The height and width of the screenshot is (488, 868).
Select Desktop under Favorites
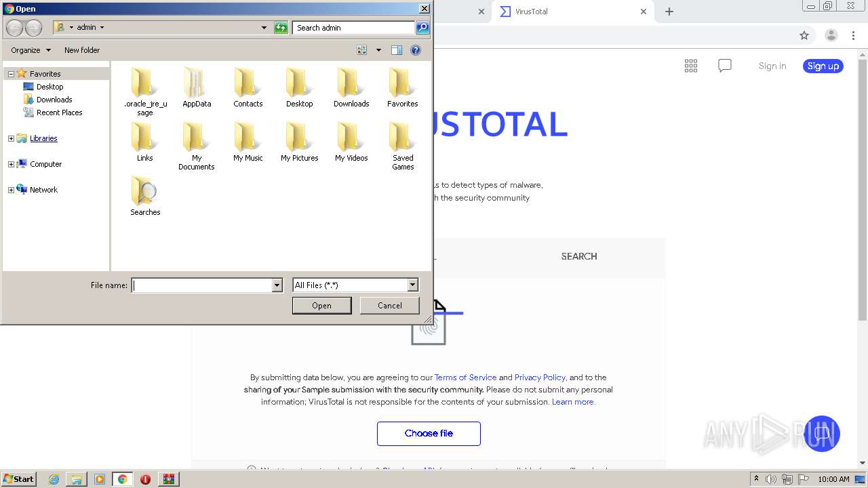[50, 87]
